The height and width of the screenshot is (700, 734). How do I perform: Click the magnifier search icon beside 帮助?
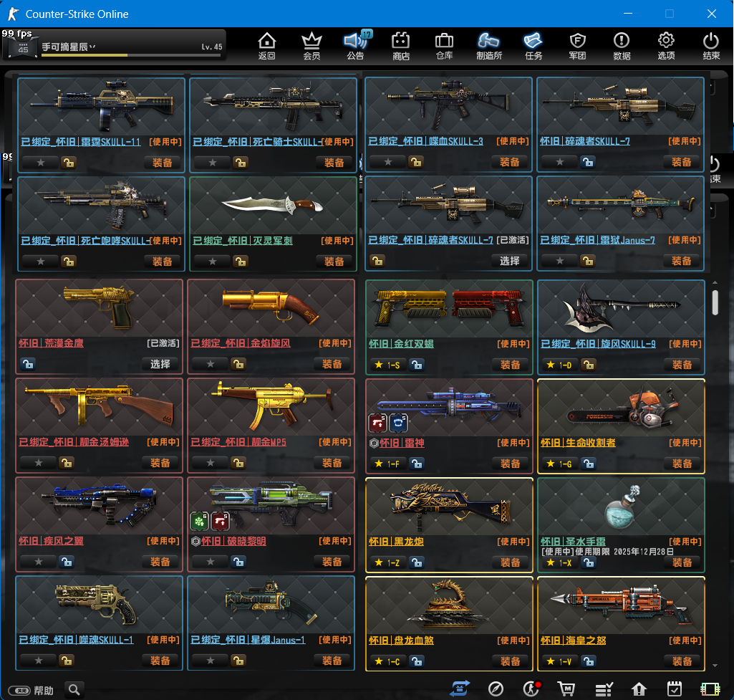point(74,689)
